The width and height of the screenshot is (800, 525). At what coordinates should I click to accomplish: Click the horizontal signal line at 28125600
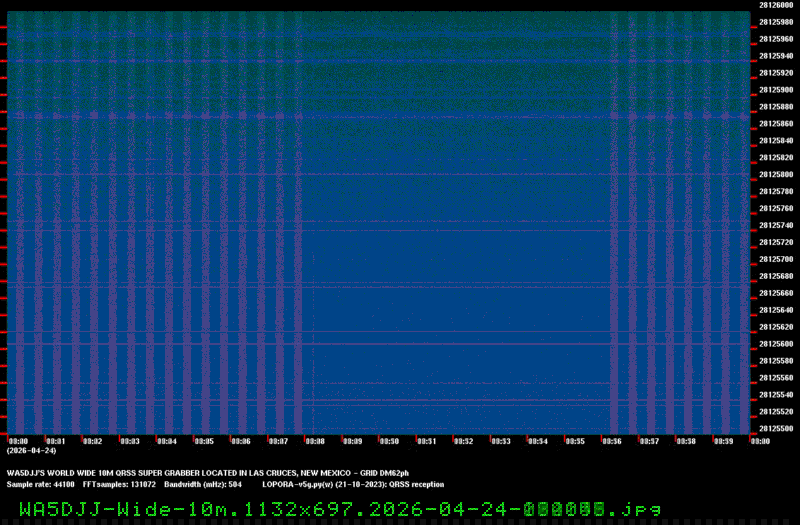tap(400, 345)
